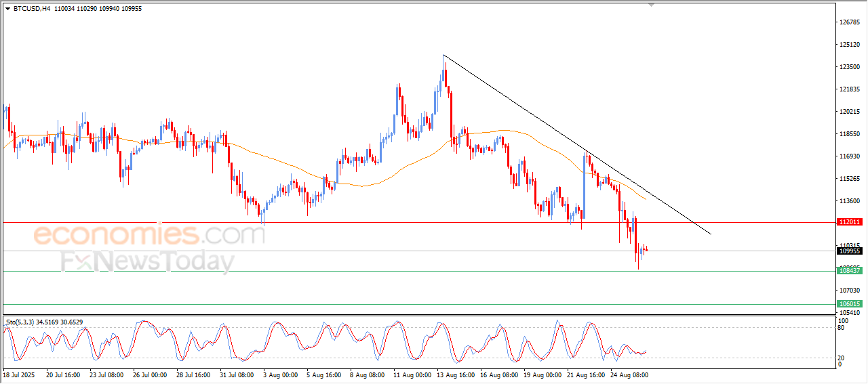Click the 121835 price axis label
The width and height of the screenshot is (868, 384).
[x=850, y=89]
